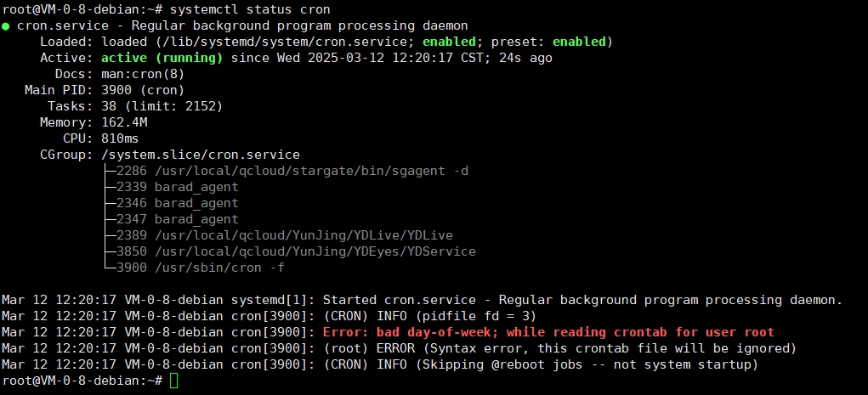Click the Skipping @reboot jobs log line
Image resolution: width=868 pixels, height=395 pixels.
point(541,364)
